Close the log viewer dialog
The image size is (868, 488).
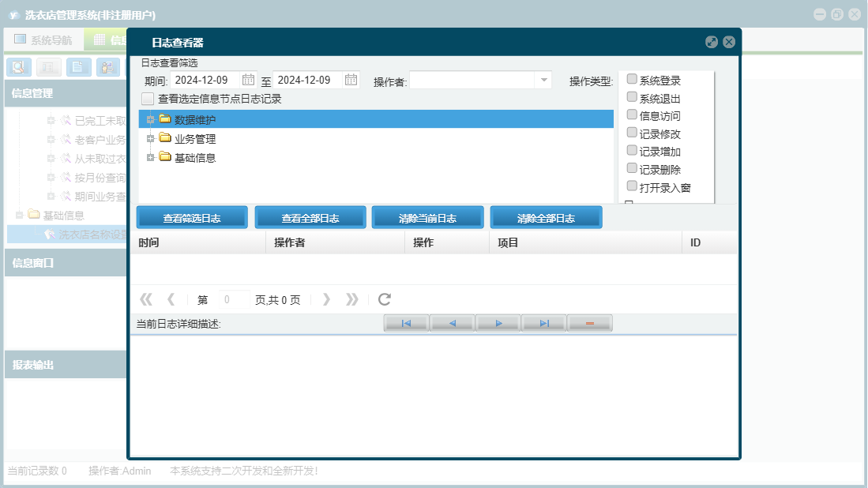pyautogui.click(x=729, y=42)
